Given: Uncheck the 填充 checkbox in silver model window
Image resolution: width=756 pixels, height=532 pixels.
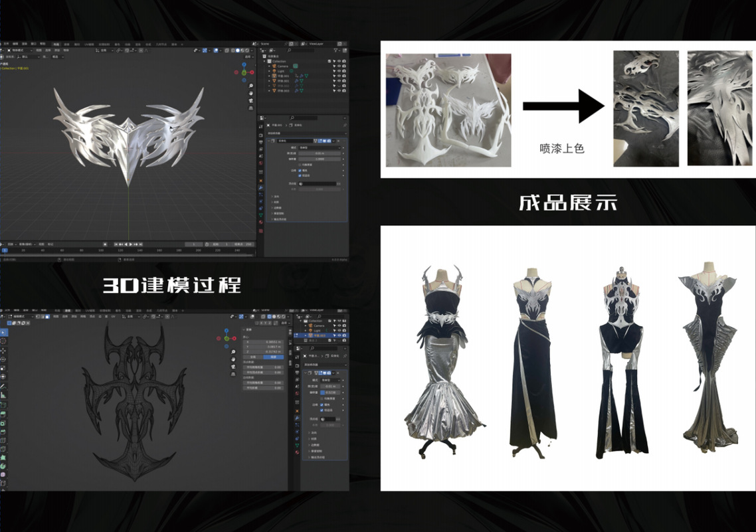Looking at the screenshot, I should 300,170.
